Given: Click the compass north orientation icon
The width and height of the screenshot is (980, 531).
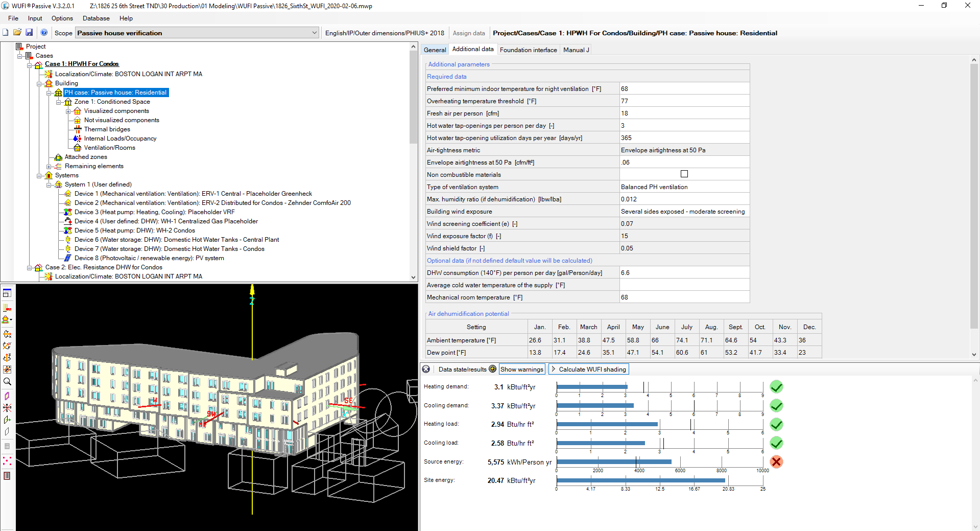Looking at the screenshot, I should click(x=7, y=408).
